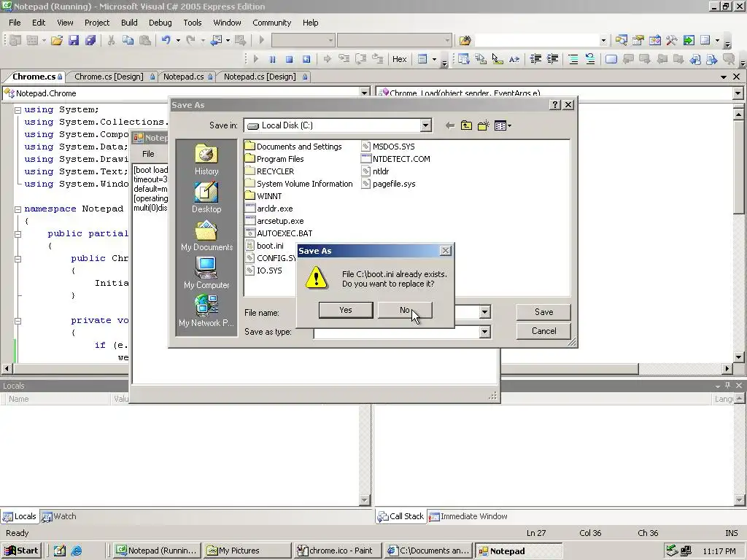The image size is (747, 560).
Task: Click the Increase Indent icon
Action: point(553,59)
